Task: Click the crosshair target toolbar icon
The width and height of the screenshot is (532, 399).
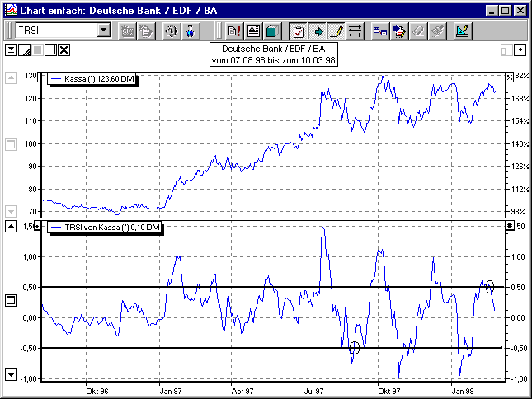Action: click(x=172, y=31)
